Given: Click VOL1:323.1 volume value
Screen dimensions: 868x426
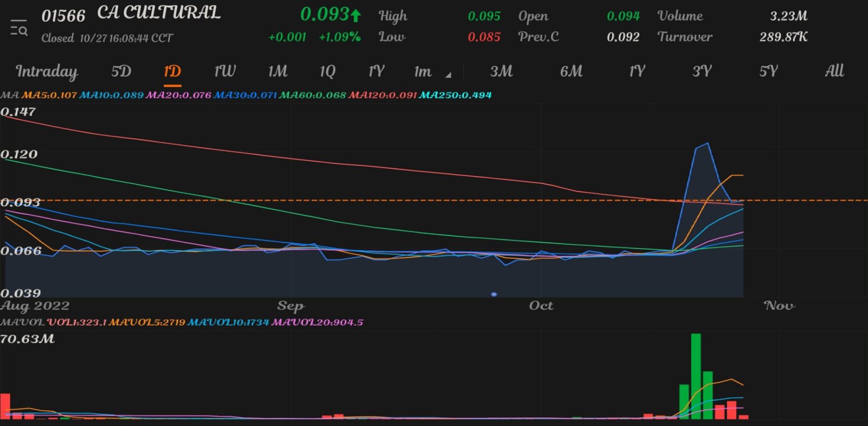Looking at the screenshot, I should (x=76, y=322).
